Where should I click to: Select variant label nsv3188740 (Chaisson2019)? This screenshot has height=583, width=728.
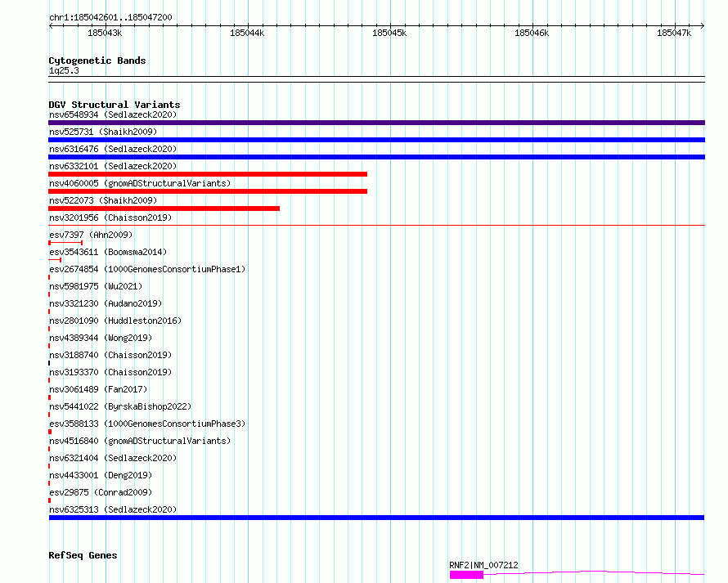(x=110, y=355)
